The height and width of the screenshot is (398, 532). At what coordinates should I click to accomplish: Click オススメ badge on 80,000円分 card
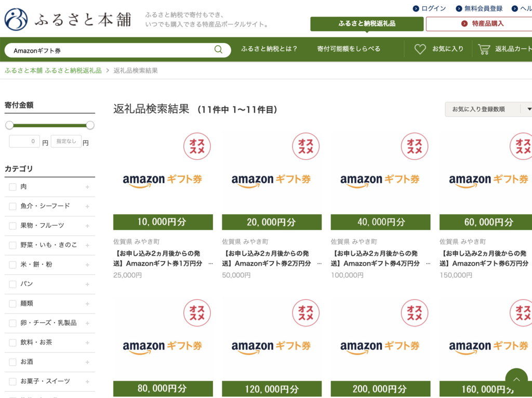(x=197, y=312)
